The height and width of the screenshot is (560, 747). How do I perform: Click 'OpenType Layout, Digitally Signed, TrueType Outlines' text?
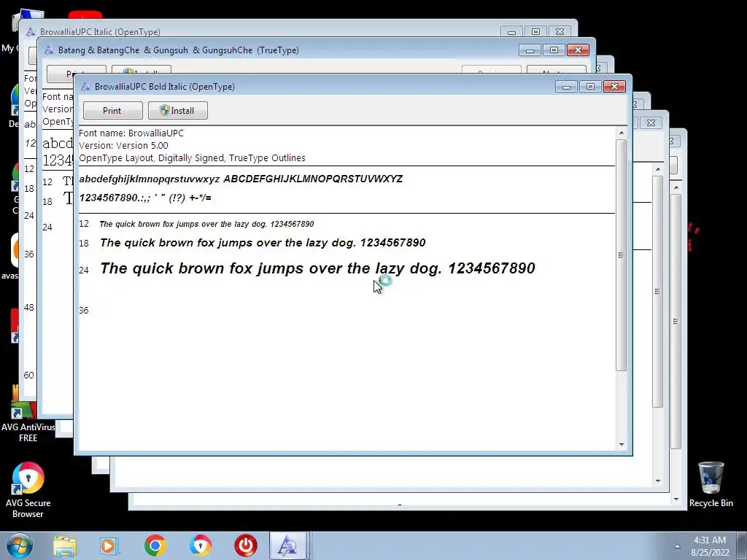coord(192,157)
